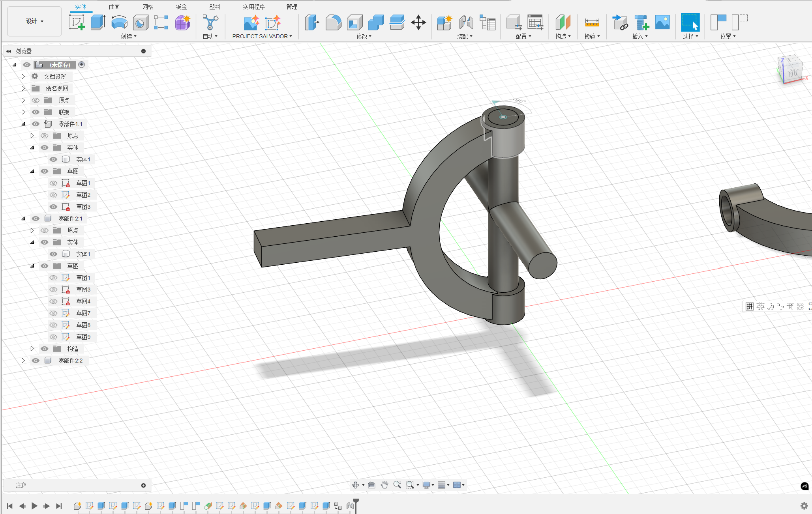Click the Measure tool icon
812x514 pixels.
tap(592, 22)
